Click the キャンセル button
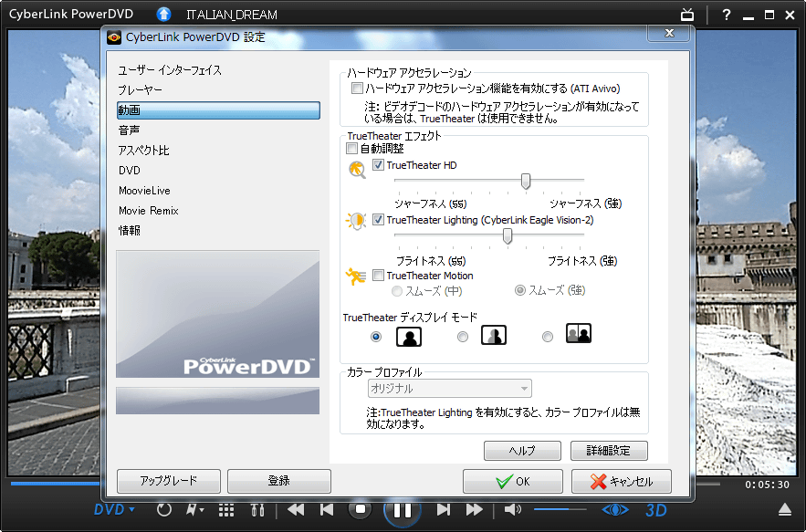 tap(622, 481)
